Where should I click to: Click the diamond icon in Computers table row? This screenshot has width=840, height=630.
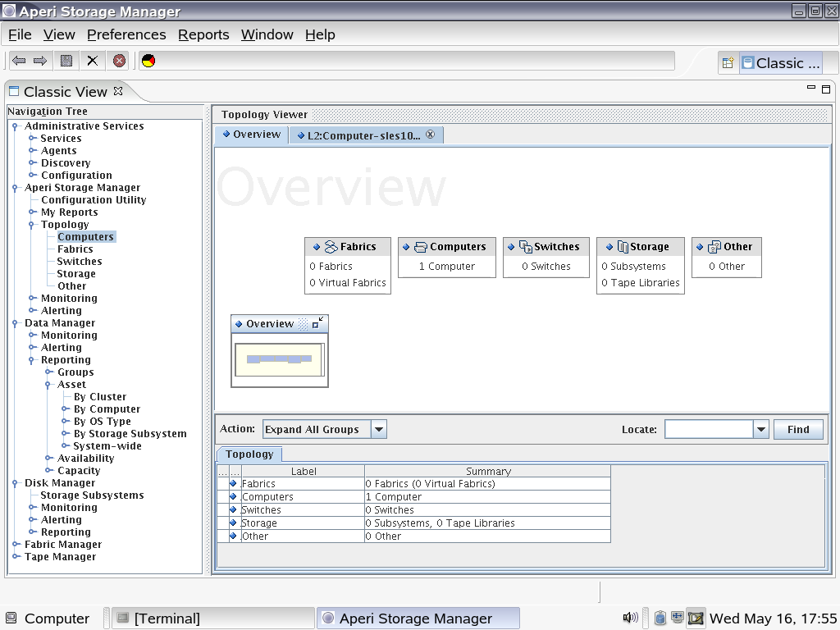[x=233, y=496]
